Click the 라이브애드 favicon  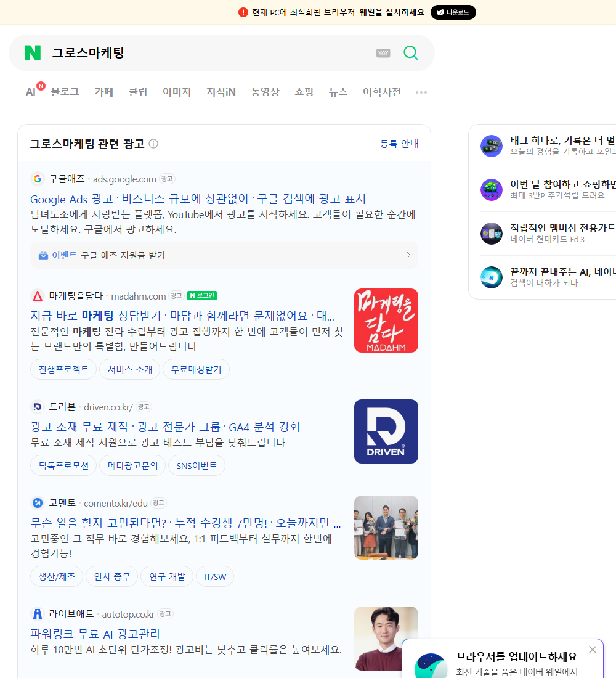click(38, 614)
